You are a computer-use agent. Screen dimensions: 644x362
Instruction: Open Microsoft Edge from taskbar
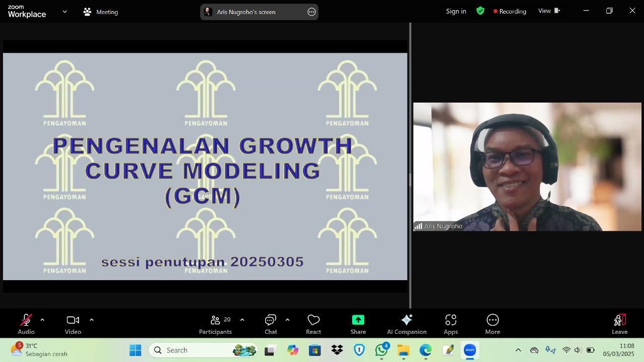(x=426, y=350)
